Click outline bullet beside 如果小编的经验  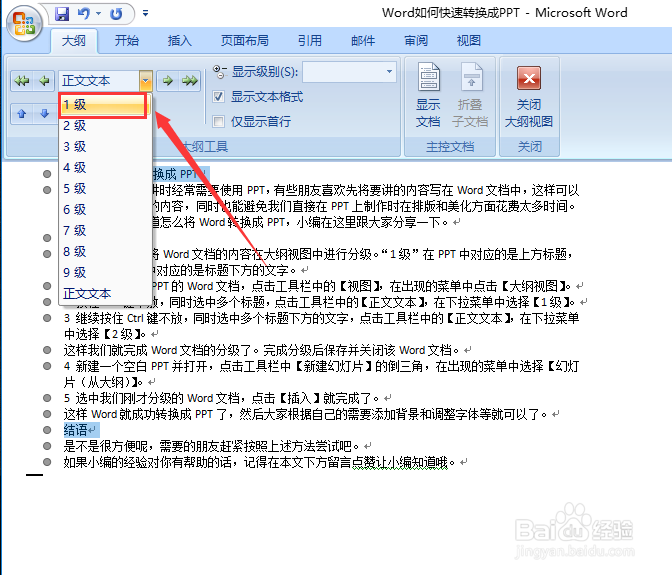(x=47, y=462)
